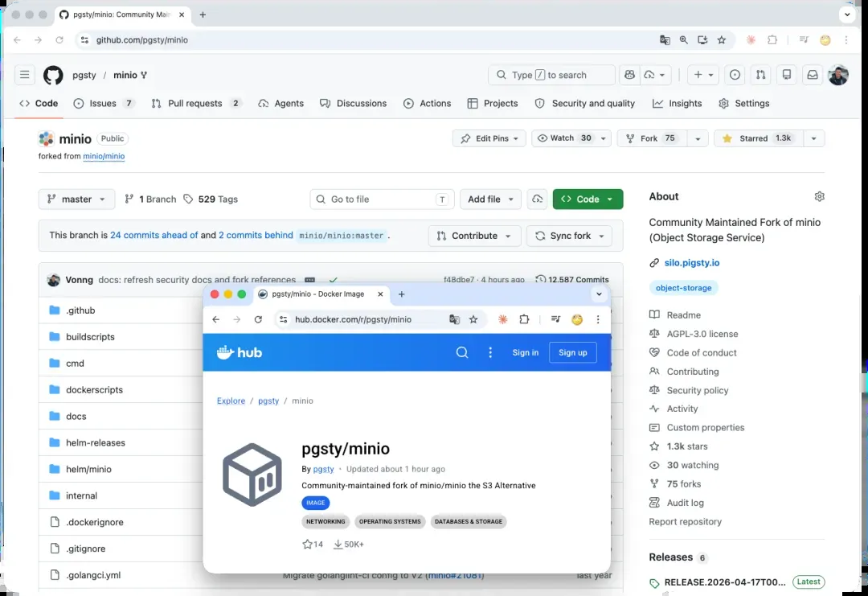Image resolution: width=868 pixels, height=596 pixels.
Task: Click the GitHub Type / to search box
Action: (x=551, y=75)
